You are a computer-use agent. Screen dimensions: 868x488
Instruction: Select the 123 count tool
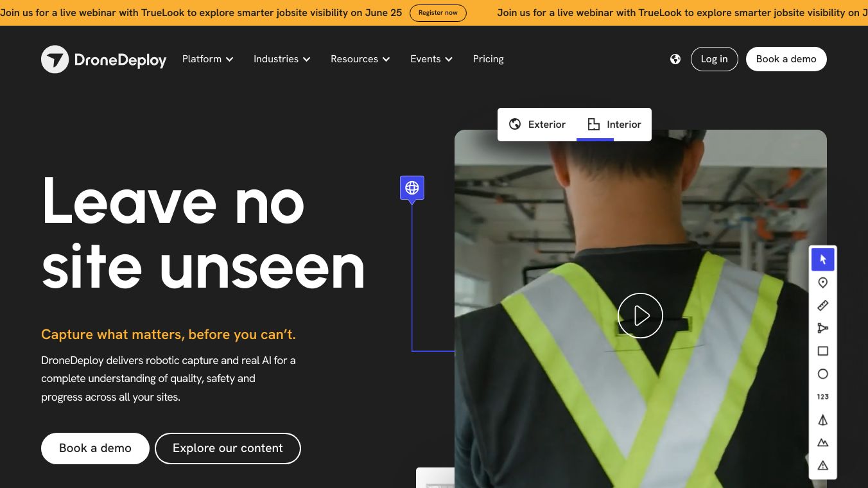823,397
